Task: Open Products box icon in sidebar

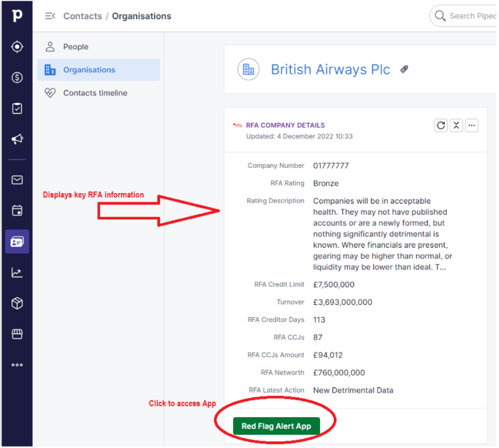Action: 17,303
